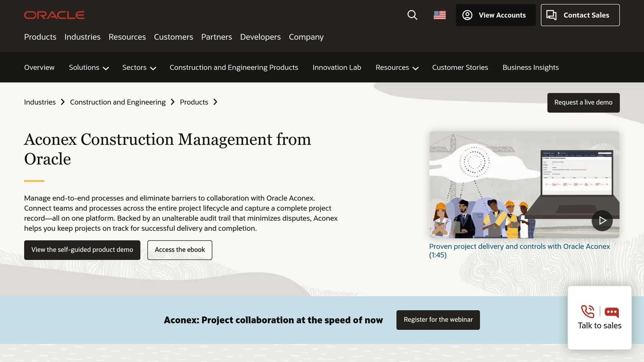Open the Products main menu
This screenshot has width=644, height=362.
(40, 37)
